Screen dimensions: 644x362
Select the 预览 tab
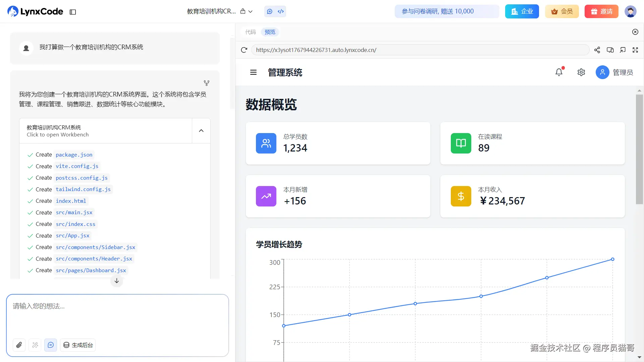click(x=270, y=32)
